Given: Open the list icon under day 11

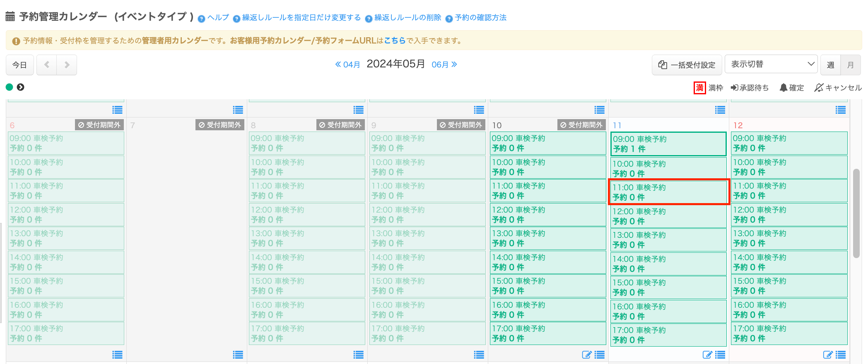Looking at the screenshot, I should click(x=720, y=354).
